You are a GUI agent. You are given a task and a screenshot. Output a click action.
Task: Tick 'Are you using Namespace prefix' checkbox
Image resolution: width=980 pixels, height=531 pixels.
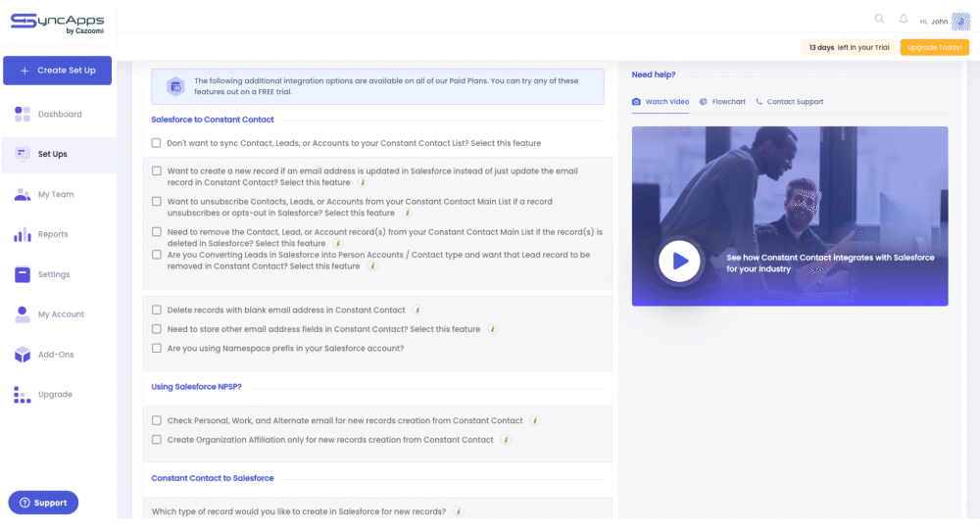click(x=157, y=348)
